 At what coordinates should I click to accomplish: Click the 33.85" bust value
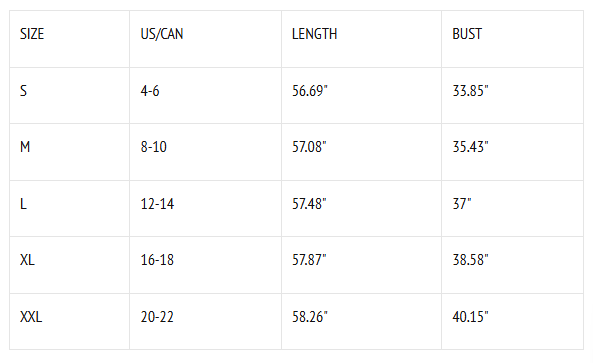coord(470,91)
